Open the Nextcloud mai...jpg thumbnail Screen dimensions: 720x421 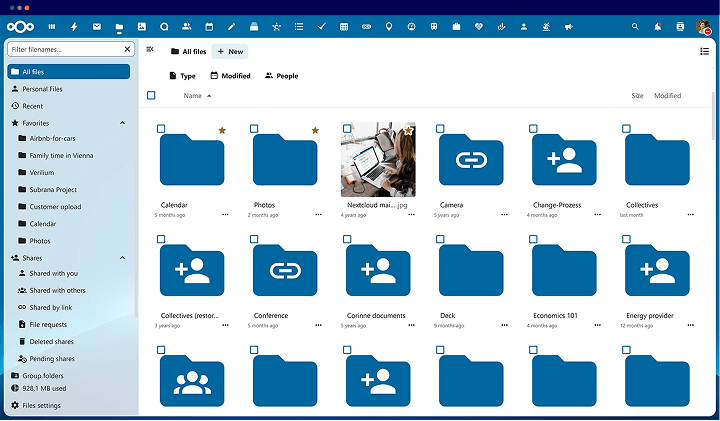pyautogui.click(x=378, y=160)
